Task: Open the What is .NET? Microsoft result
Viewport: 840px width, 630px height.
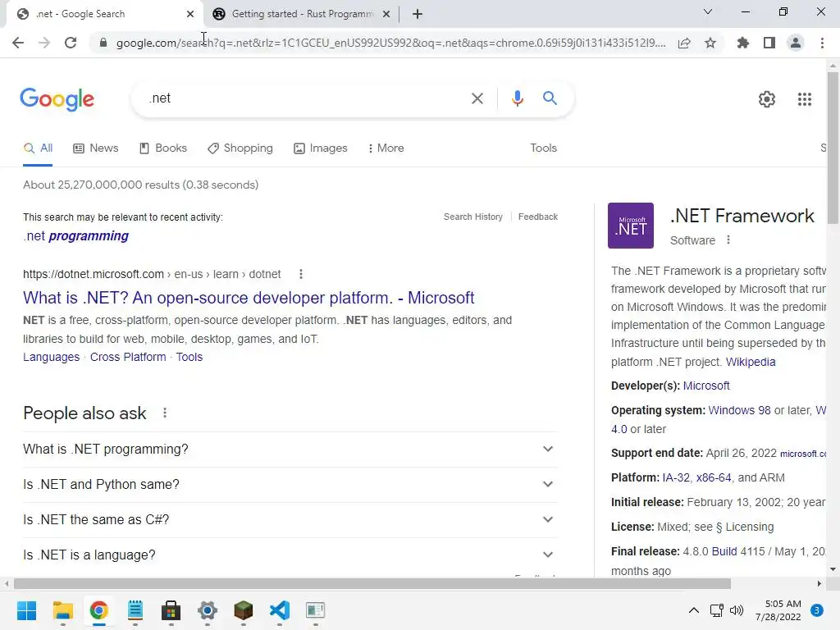Action: (249, 298)
